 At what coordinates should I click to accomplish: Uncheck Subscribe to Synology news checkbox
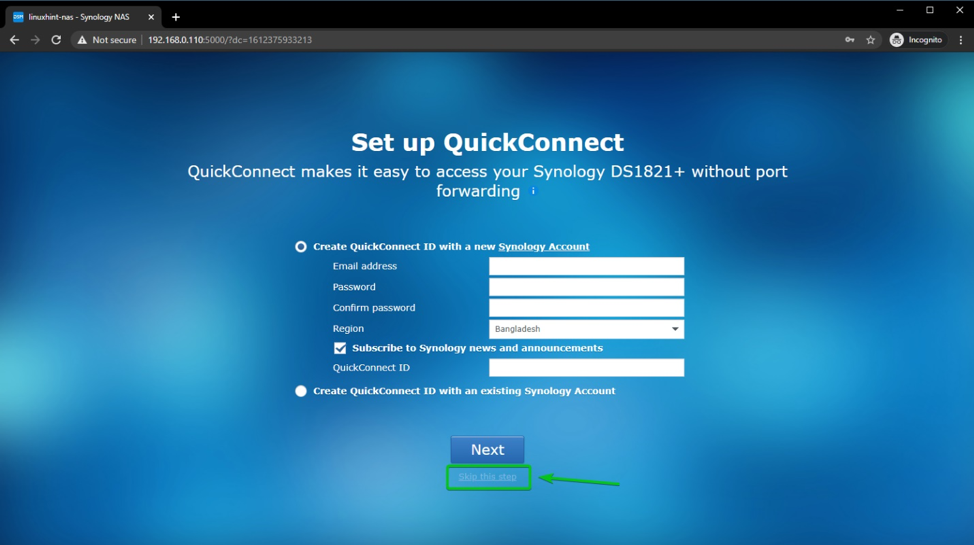click(x=340, y=348)
